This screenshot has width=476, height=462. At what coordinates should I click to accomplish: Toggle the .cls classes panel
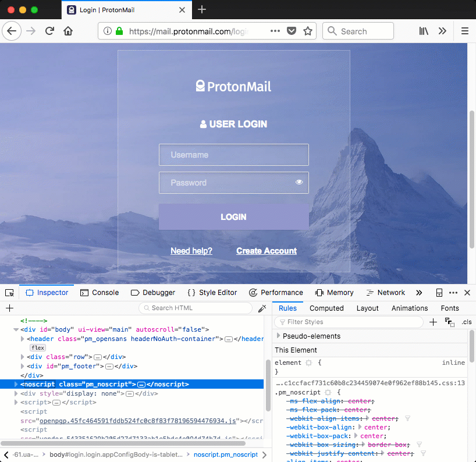[x=467, y=322]
